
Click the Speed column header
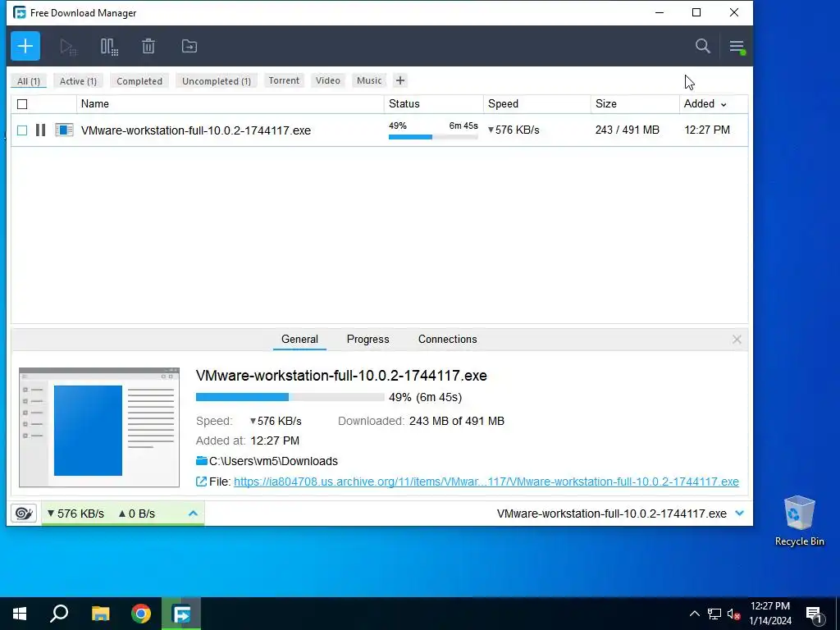click(x=537, y=104)
